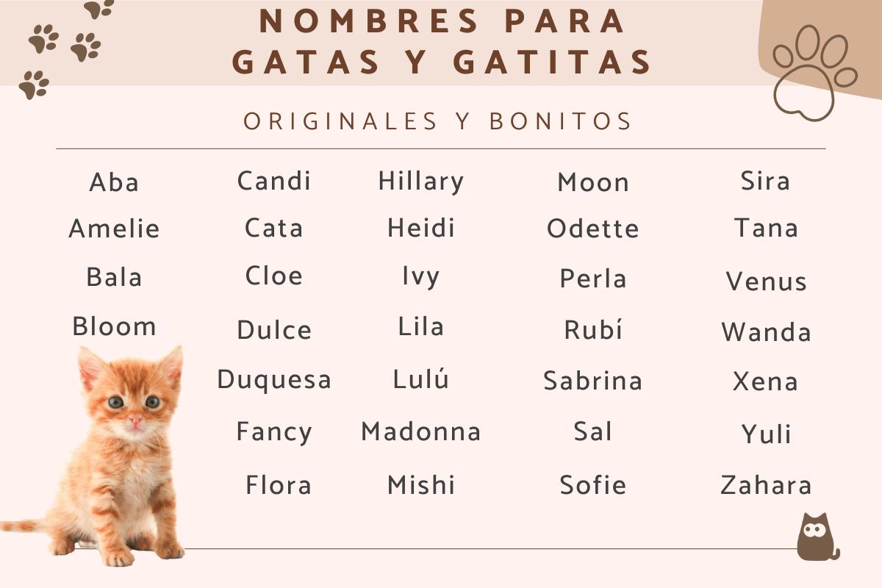Click the name "Ivy"
The width and height of the screenshot is (882, 588).
click(421, 277)
